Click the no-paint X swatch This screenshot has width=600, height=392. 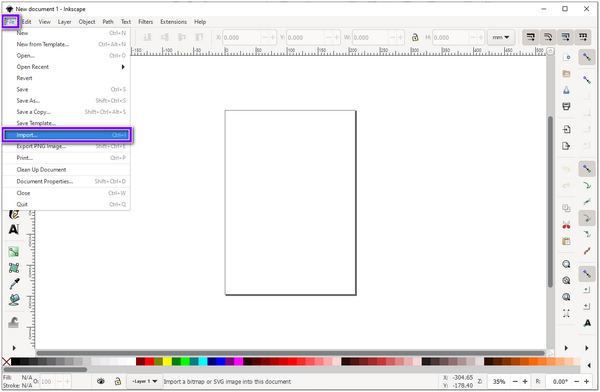point(6,361)
